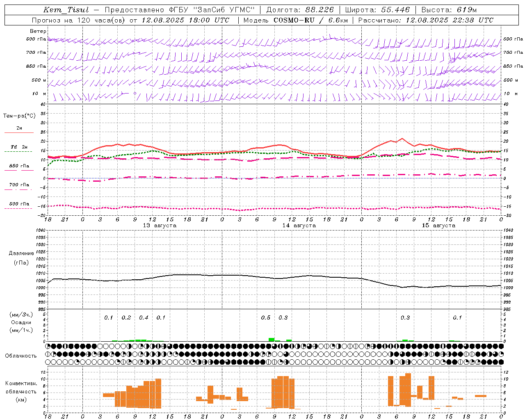This screenshot has height=420, width=525.
Task: Click the (мм/1ч.) unit label
Action: (x=21, y=330)
